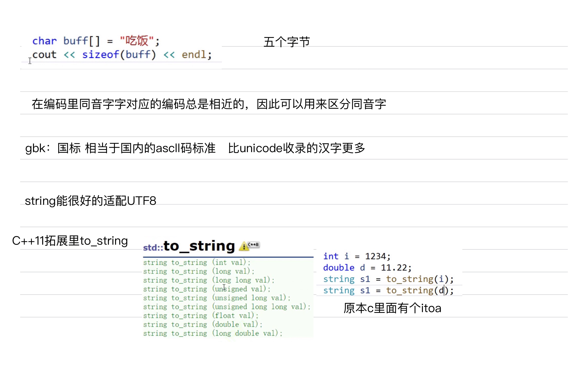Click the 原本c里面有个itoa note
Viewport: 588px width, 367px height.
(392, 308)
